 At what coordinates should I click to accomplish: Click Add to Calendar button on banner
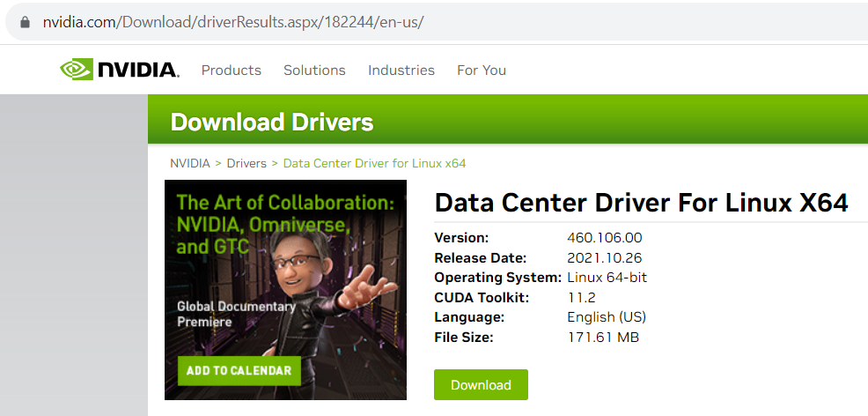tap(239, 370)
